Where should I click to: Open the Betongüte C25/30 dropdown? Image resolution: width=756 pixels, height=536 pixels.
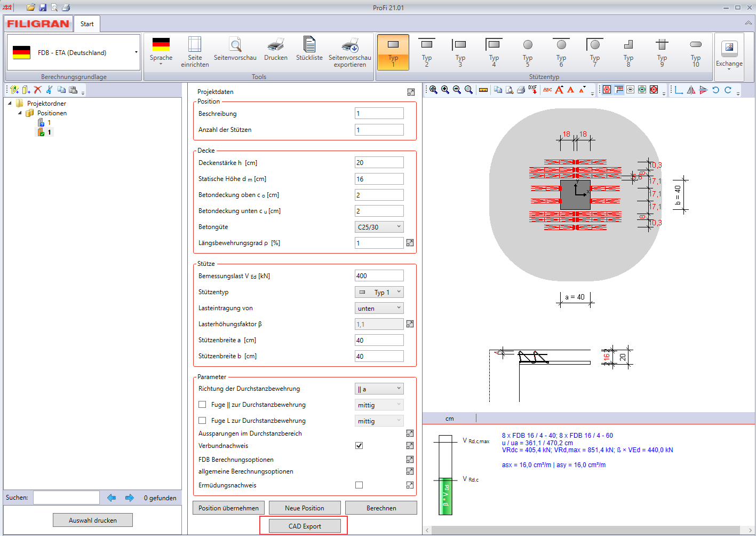[x=379, y=227]
